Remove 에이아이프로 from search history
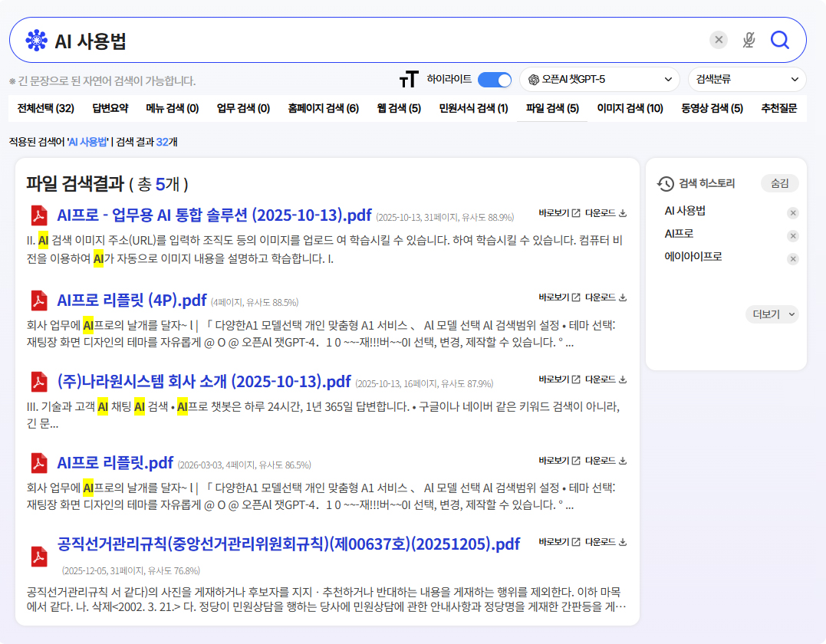The image size is (826, 644). (x=793, y=259)
